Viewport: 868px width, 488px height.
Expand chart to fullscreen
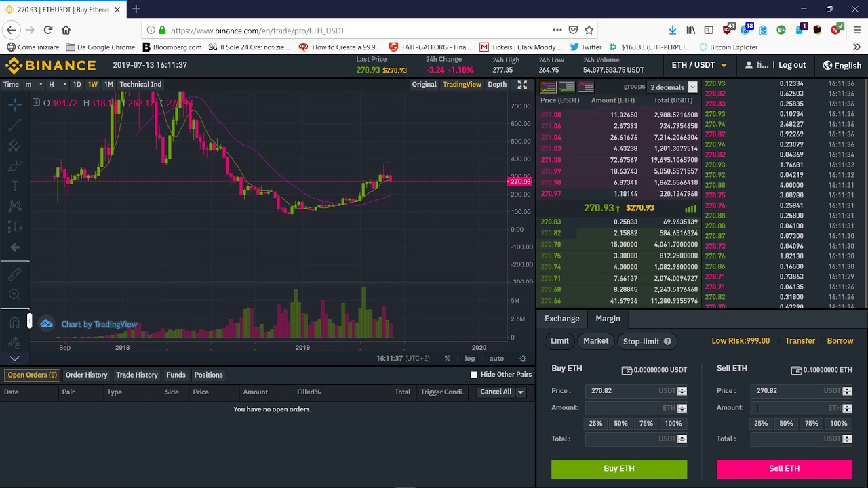tap(522, 85)
